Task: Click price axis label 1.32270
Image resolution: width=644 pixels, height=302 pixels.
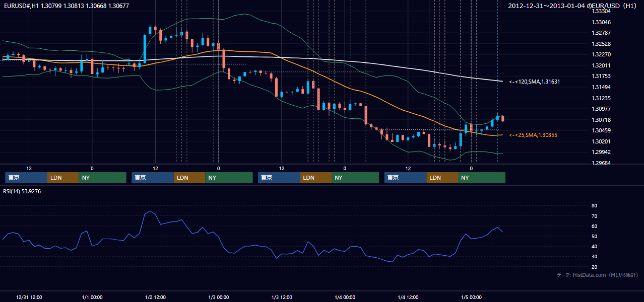Action: click(x=601, y=54)
